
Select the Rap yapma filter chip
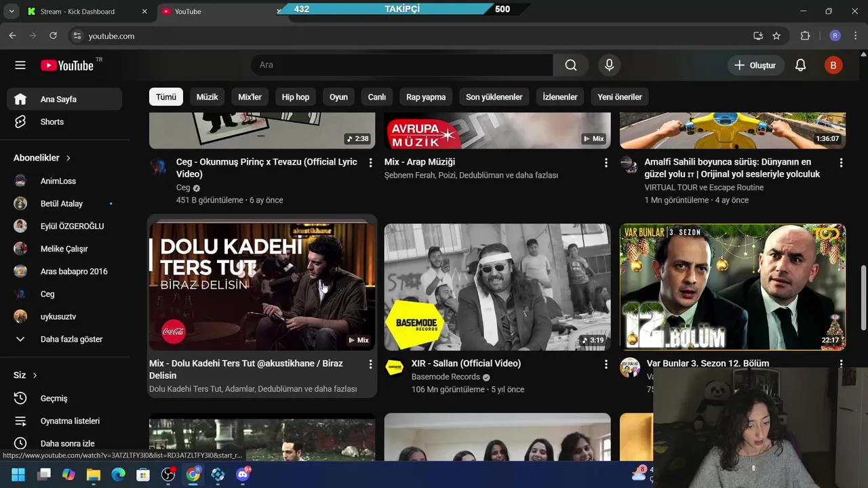pyautogui.click(x=426, y=97)
